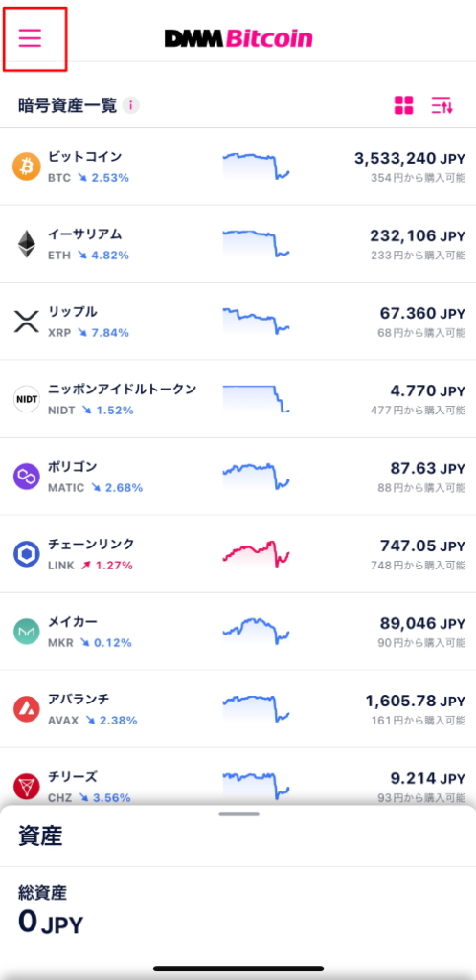Open the Bitcoin price chart thumbnail
The image size is (476, 980).
tap(256, 167)
